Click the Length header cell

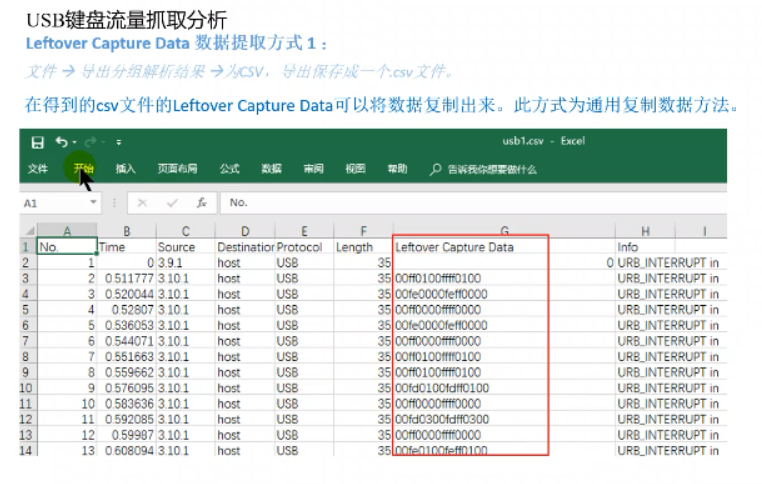(x=363, y=246)
